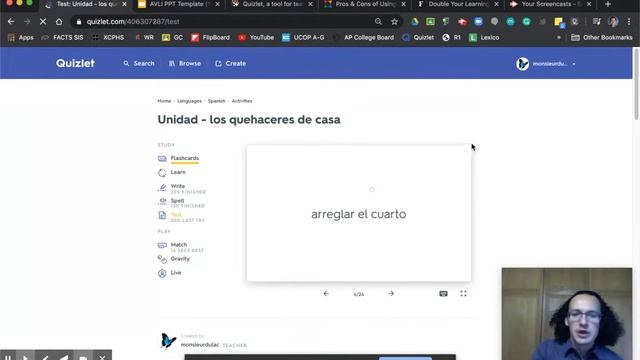Pause the screen recording
Screen dimensions: 640x360
8,358
